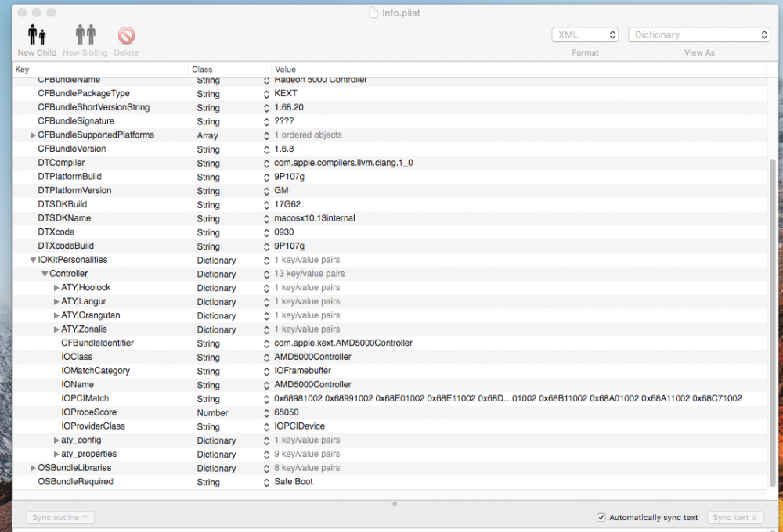Select the IOMatchCategory key
The height and width of the screenshot is (532, 783).
coord(96,371)
